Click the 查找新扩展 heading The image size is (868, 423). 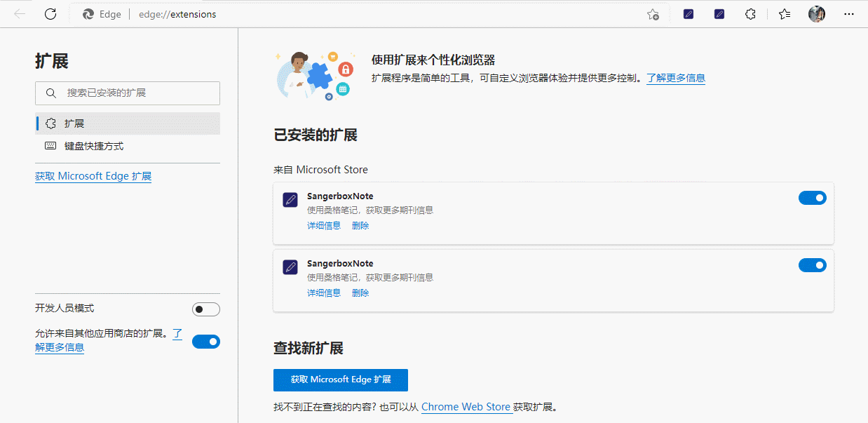(308, 349)
